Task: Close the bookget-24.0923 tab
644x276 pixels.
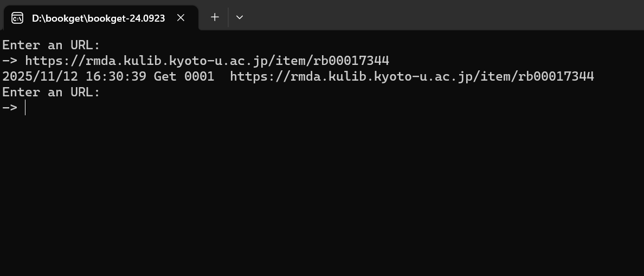Action: tap(181, 17)
